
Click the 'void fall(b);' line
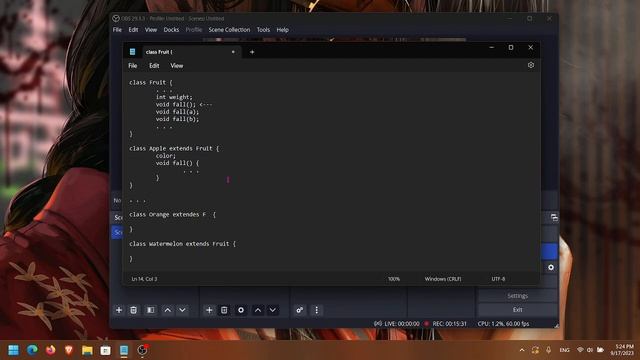point(177,119)
